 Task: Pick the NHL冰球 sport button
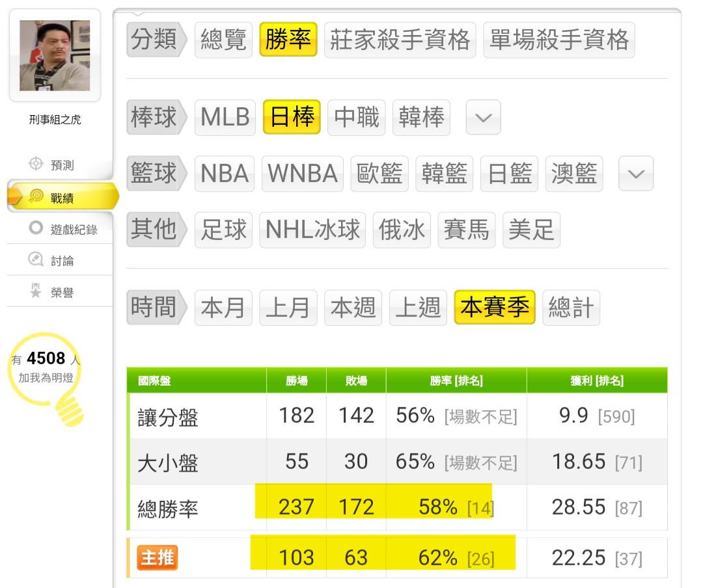tap(312, 230)
